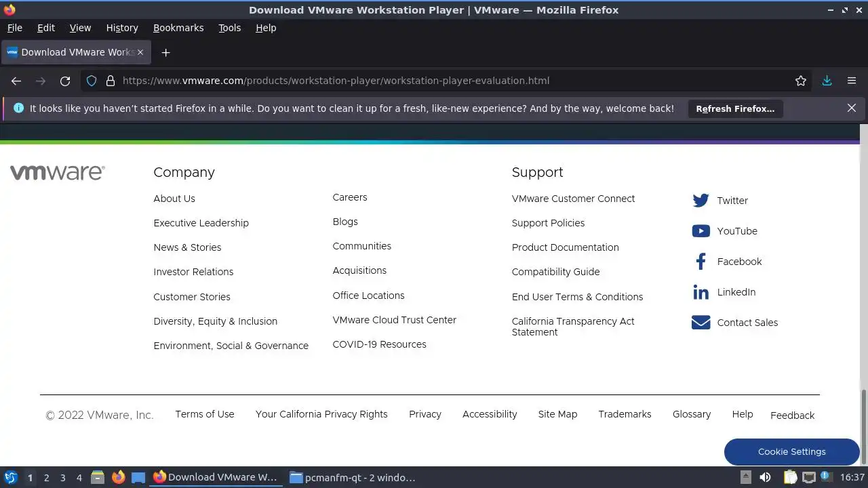Viewport: 868px width, 488px height.
Task: Switch to pcmanfm-qt taskbar window
Action: (352, 477)
